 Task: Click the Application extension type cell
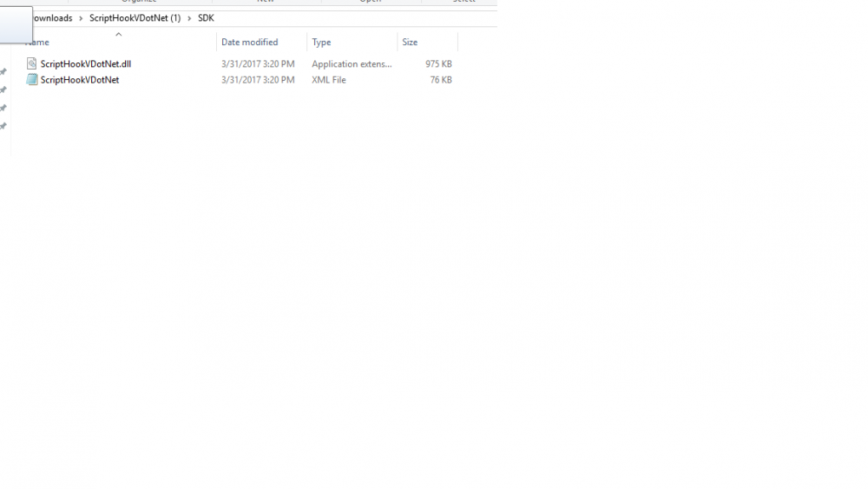click(x=352, y=63)
